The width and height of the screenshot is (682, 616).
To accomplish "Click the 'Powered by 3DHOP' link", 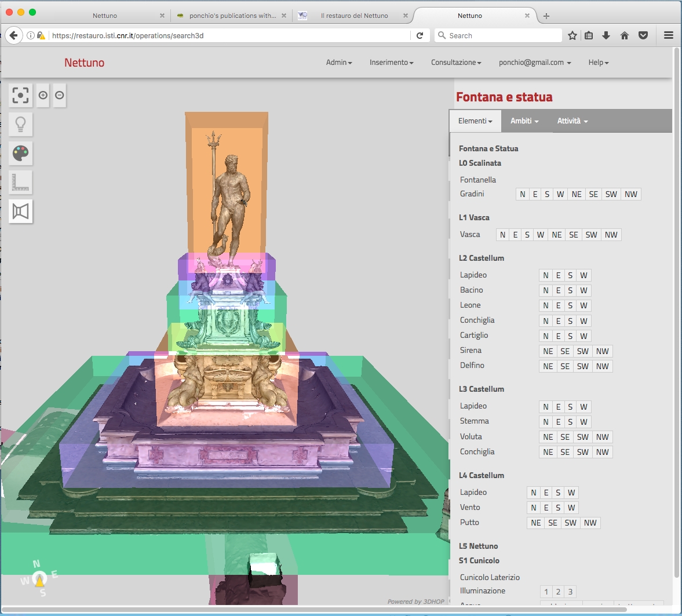I will 416,602.
